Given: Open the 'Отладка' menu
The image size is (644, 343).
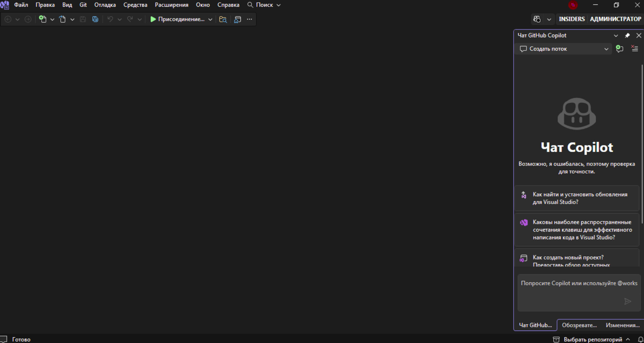Looking at the screenshot, I should 105,5.
